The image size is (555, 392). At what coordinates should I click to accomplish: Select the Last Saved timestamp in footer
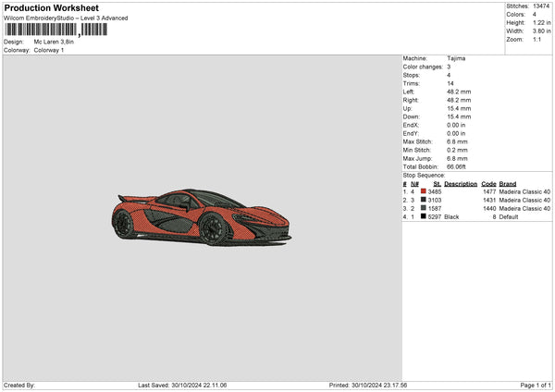point(182,385)
